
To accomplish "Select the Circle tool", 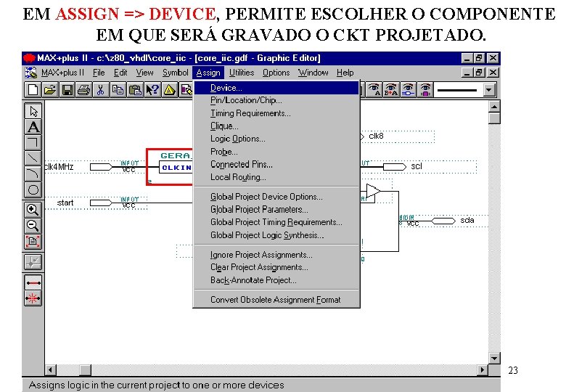I will (33, 190).
